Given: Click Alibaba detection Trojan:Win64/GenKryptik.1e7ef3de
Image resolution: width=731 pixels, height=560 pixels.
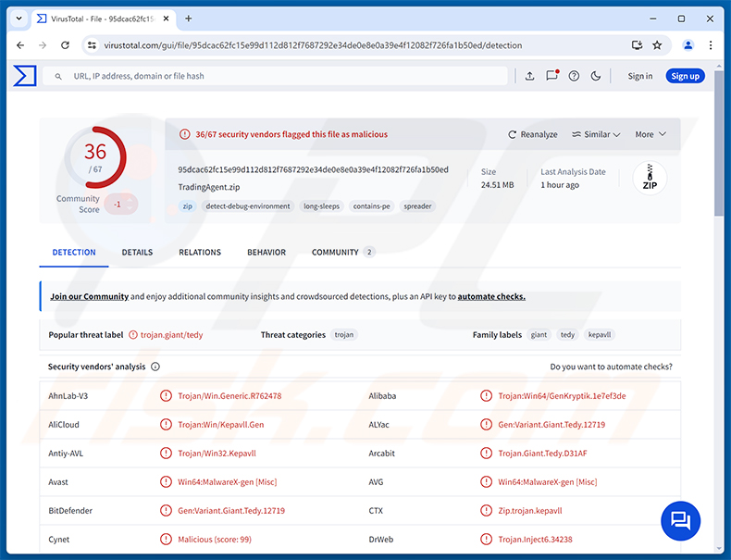Looking at the screenshot, I should click(562, 396).
